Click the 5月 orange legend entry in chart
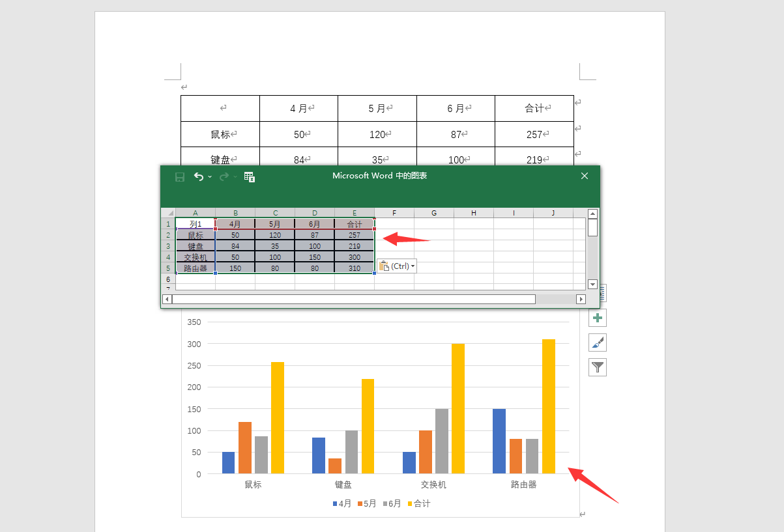The image size is (784, 532). click(x=367, y=503)
